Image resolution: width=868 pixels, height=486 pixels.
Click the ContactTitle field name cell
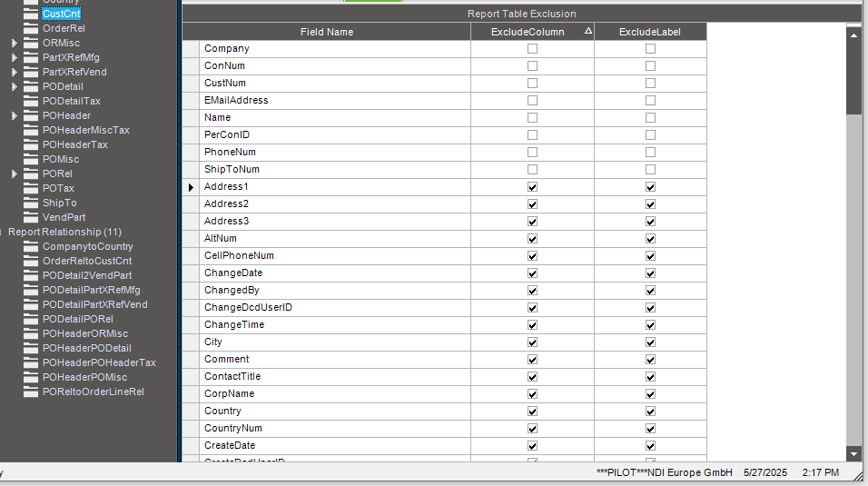pyautogui.click(x=335, y=376)
